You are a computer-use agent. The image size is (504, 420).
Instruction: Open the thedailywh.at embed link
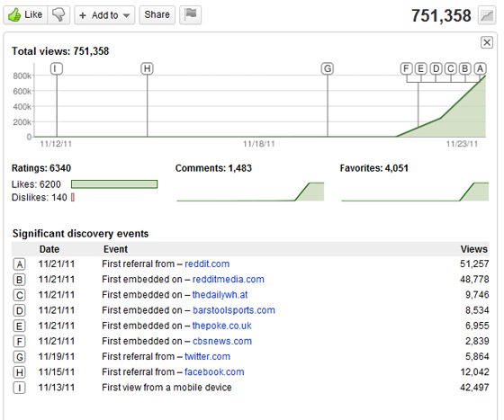coord(220,295)
